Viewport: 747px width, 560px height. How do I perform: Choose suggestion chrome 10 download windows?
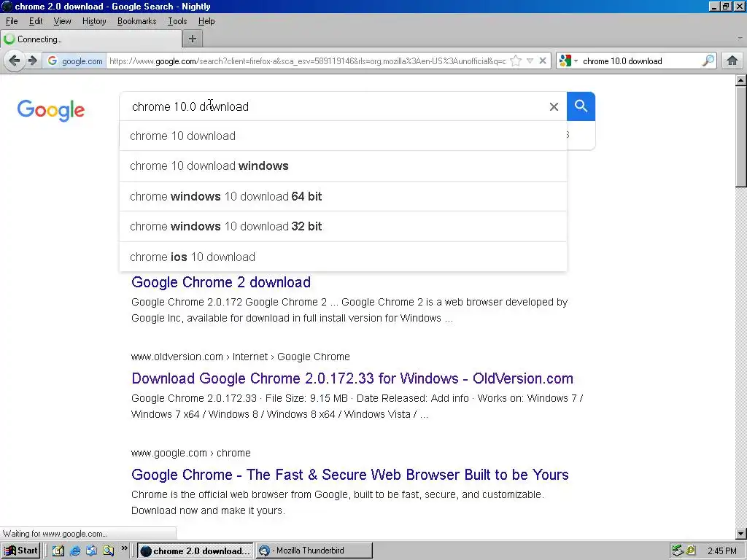pos(343,166)
